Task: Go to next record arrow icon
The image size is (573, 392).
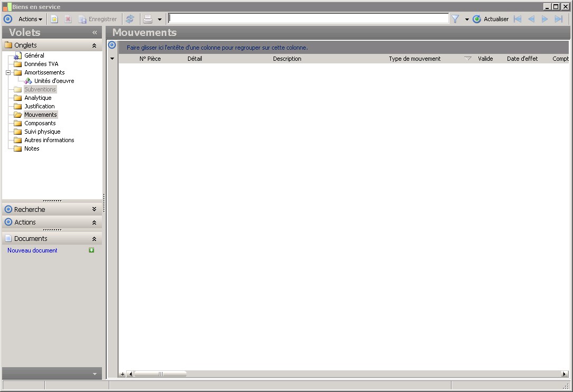Action: click(x=544, y=19)
